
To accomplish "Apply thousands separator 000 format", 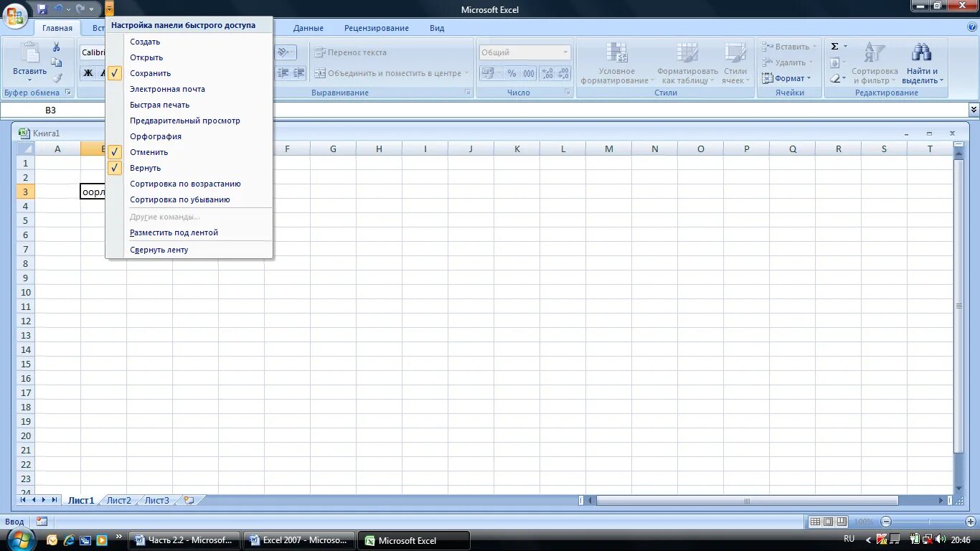I will click(x=529, y=73).
